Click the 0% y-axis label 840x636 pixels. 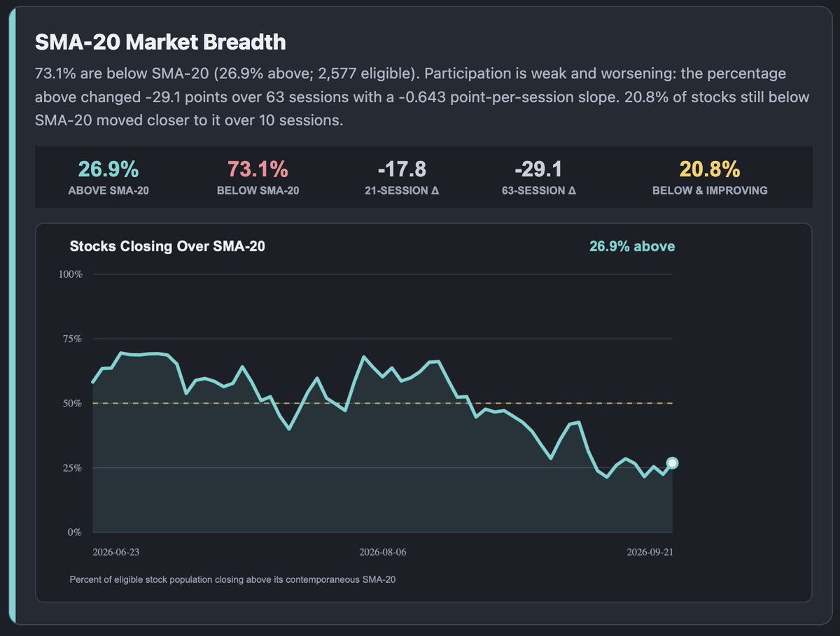[x=76, y=532]
